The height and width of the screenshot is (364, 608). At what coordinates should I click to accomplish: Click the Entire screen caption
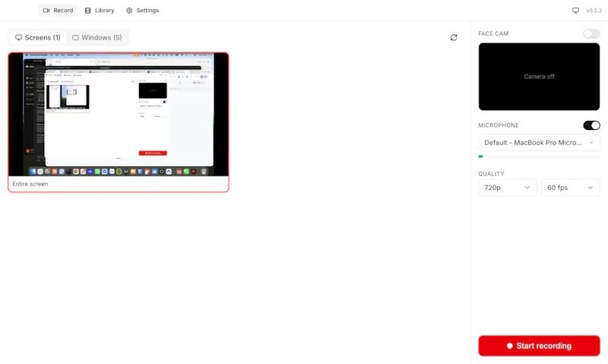tap(30, 184)
